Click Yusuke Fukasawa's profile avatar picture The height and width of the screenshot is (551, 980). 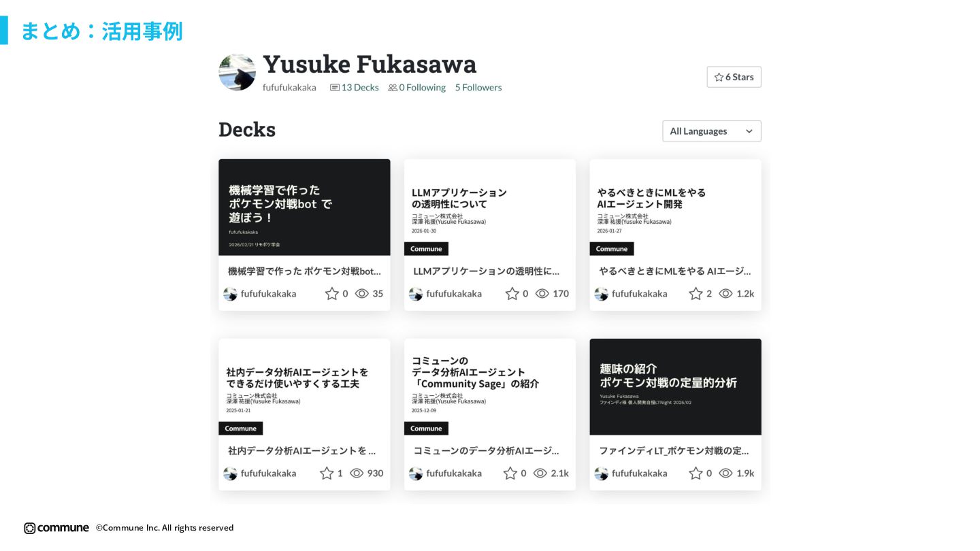click(237, 72)
